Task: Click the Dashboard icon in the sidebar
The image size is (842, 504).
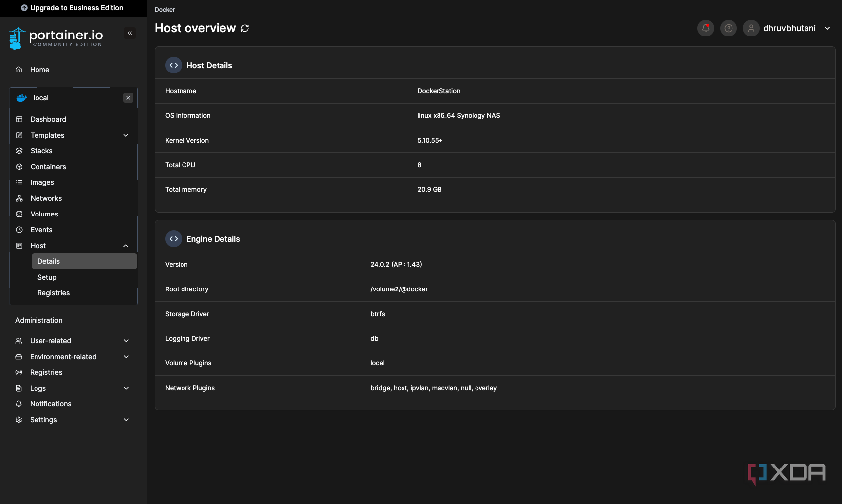Action: 19,119
